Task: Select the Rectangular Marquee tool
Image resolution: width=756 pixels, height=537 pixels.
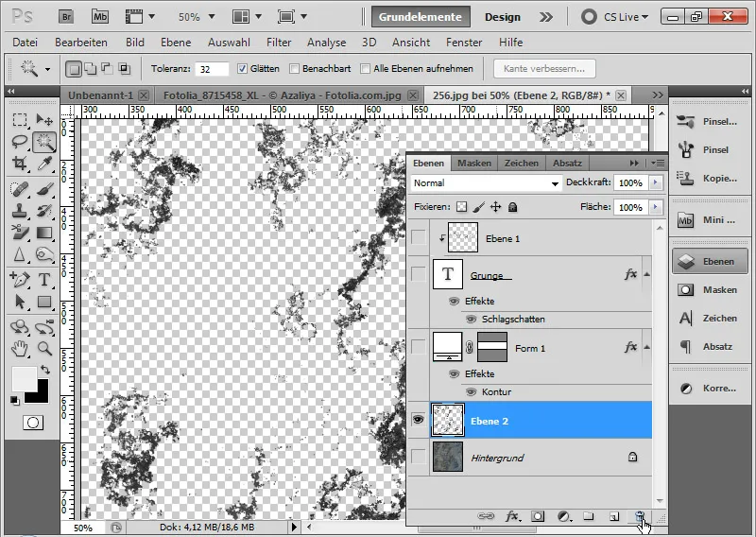Action: tap(20, 120)
